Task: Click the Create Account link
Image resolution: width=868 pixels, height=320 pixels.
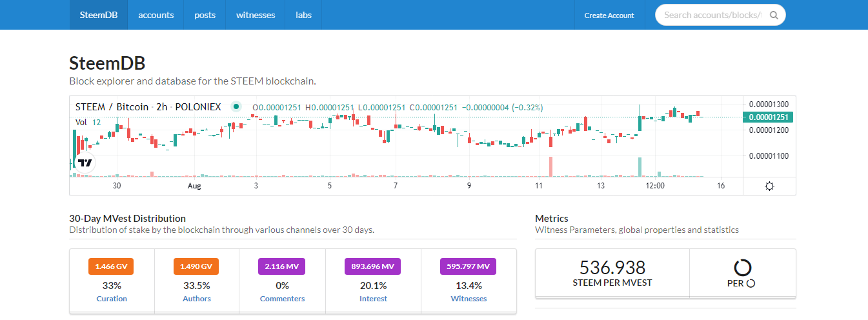Action: (x=609, y=15)
